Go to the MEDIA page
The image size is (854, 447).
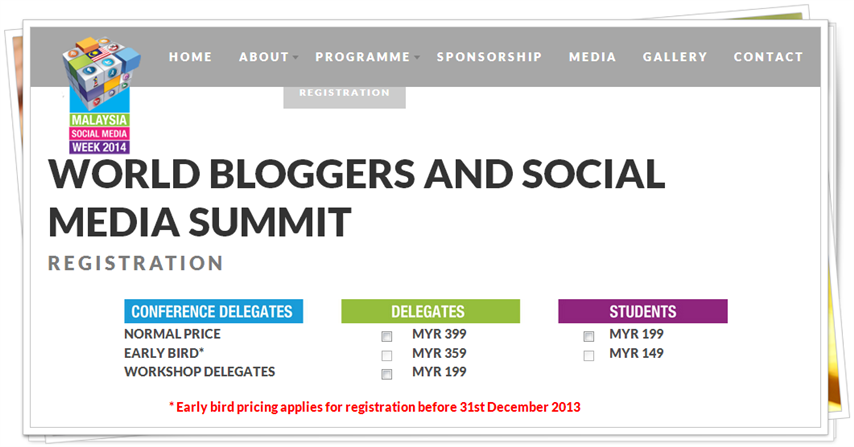(592, 57)
